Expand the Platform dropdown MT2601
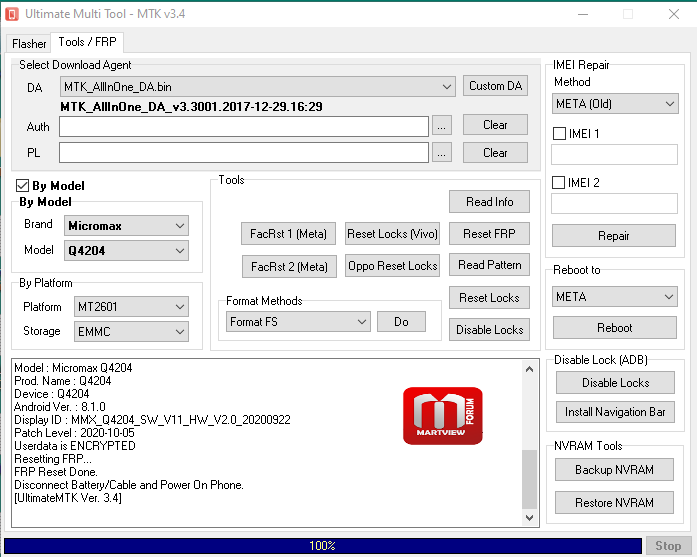 (x=131, y=307)
